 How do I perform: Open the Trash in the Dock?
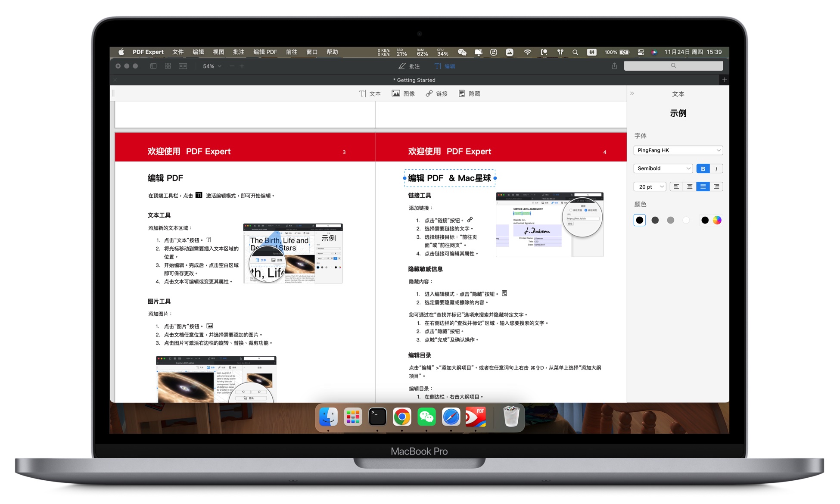pos(511,416)
